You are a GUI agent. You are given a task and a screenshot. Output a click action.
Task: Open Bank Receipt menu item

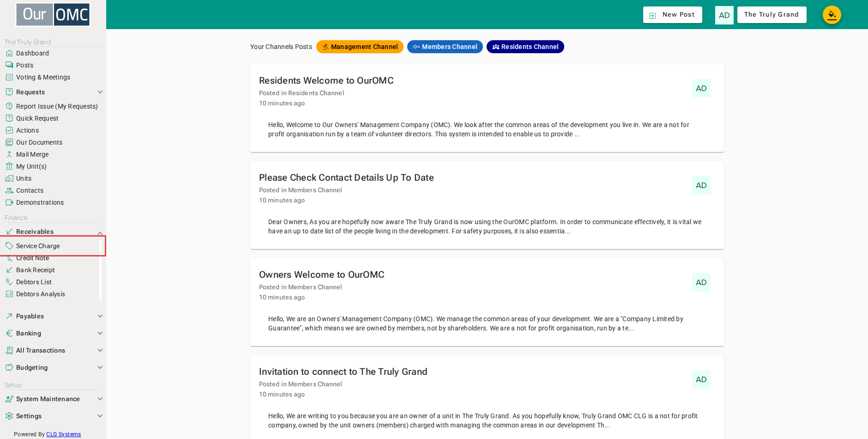[36, 270]
